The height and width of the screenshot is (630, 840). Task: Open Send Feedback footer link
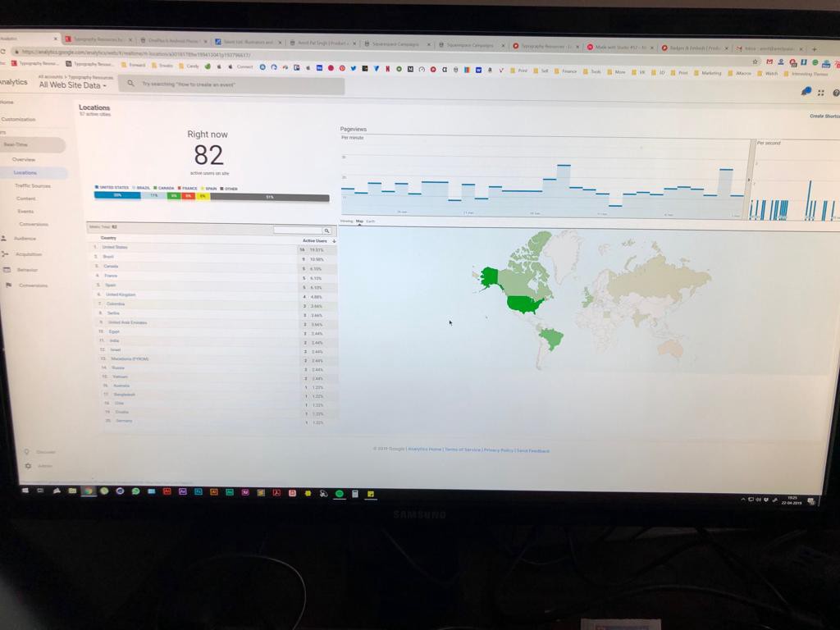(x=533, y=450)
